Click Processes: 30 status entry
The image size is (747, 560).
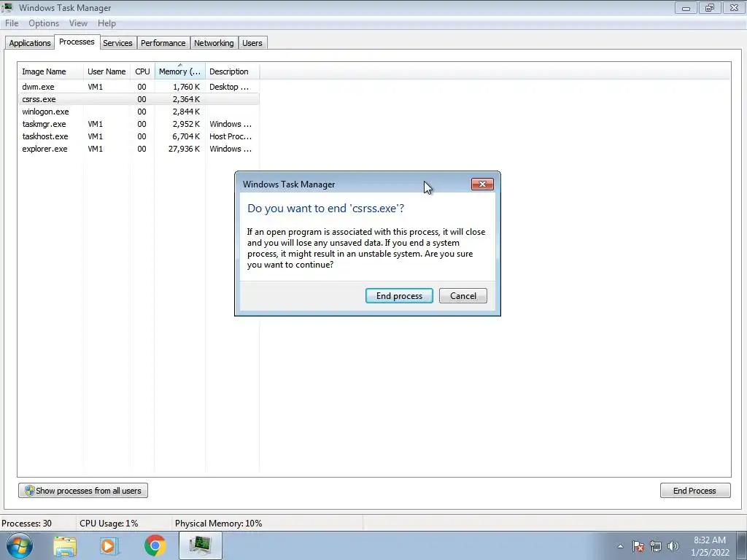click(x=27, y=524)
